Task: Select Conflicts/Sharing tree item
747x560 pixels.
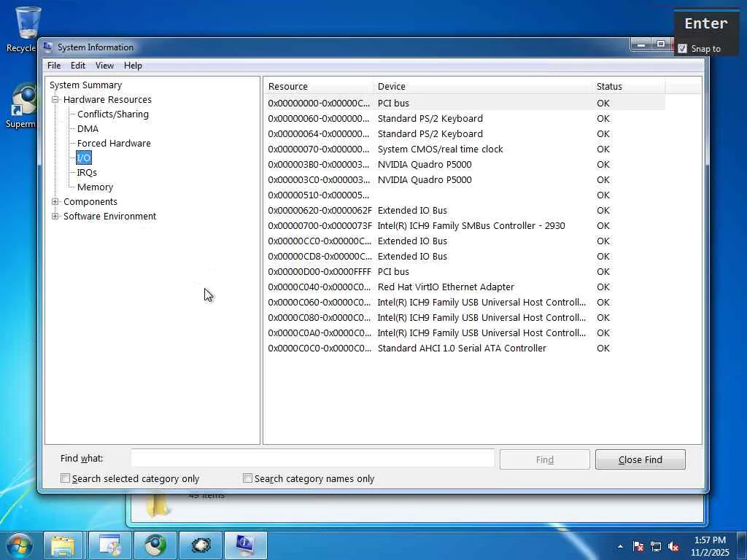Action: pyautogui.click(x=113, y=114)
